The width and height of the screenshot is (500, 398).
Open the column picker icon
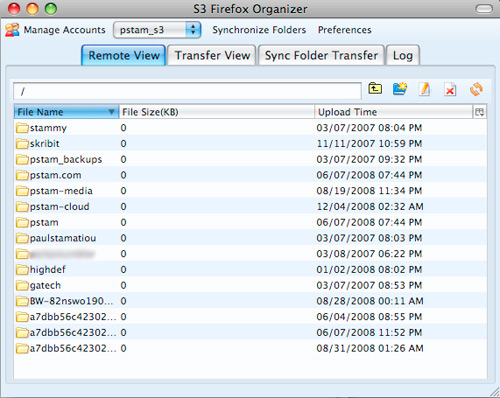[479, 112]
